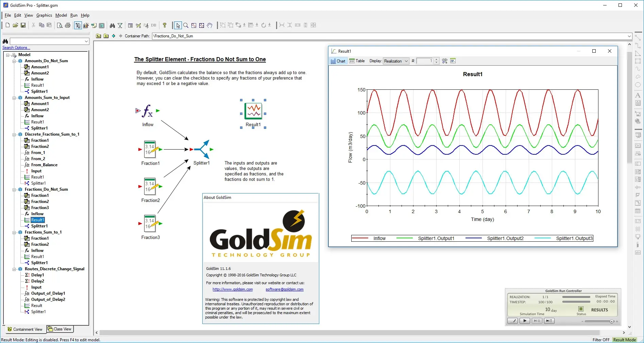The width and height of the screenshot is (644, 343).
Task: Click the Result Mode status bar indicator
Action: pos(624,340)
